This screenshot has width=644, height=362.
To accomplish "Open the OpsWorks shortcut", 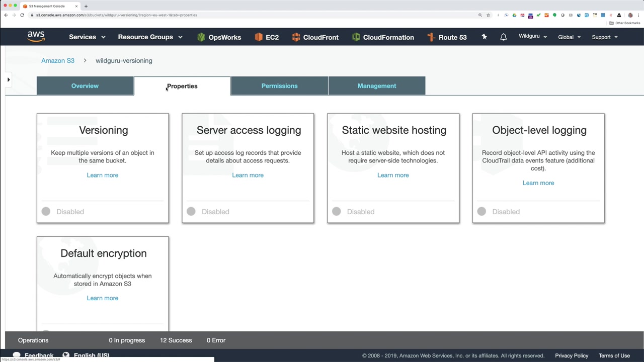I will (219, 37).
